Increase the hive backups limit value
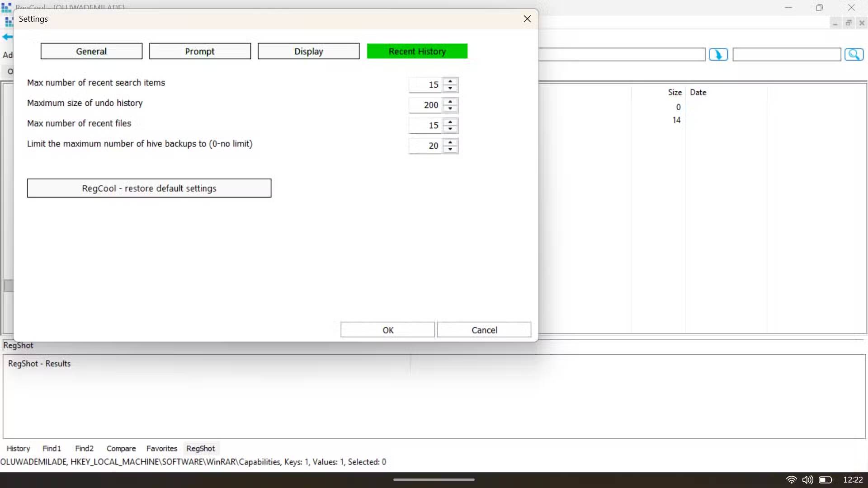 pyautogui.click(x=450, y=142)
